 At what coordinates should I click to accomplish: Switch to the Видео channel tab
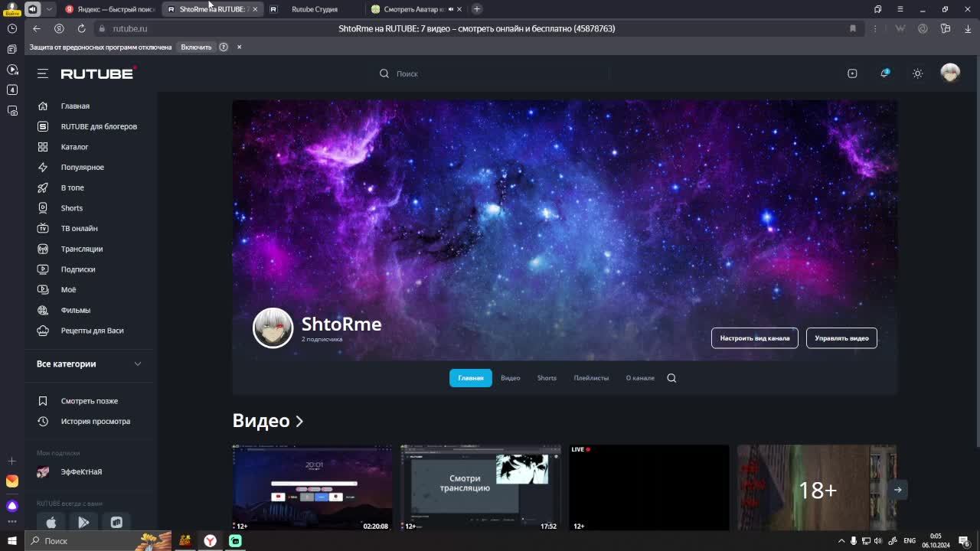pos(511,378)
